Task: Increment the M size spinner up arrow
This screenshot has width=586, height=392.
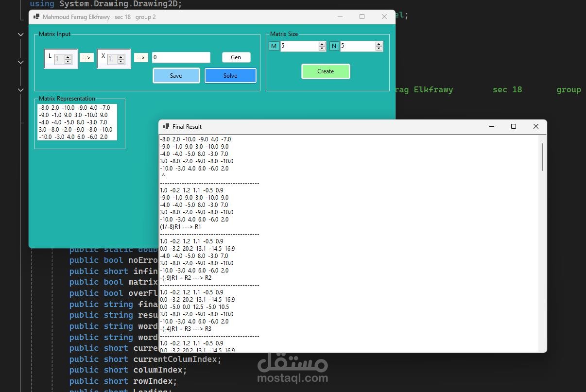Action: (x=322, y=44)
